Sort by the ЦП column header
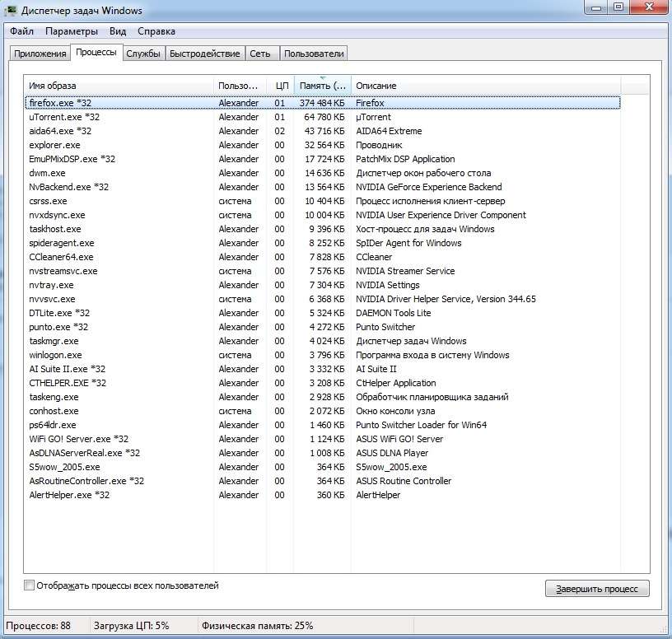The width and height of the screenshot is (672, 639). pos(281,86)
